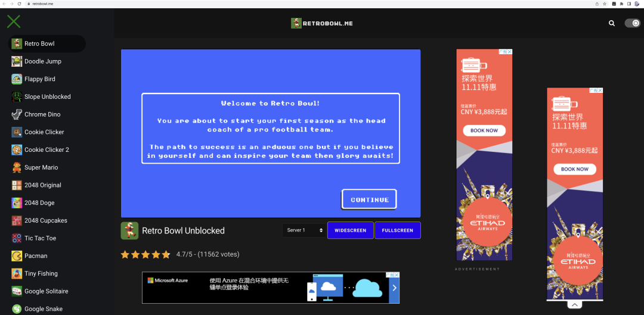Click BOOK NOW in the right Etihad ad
This screenshot has width=644, height=315.
tap(575, 169)
